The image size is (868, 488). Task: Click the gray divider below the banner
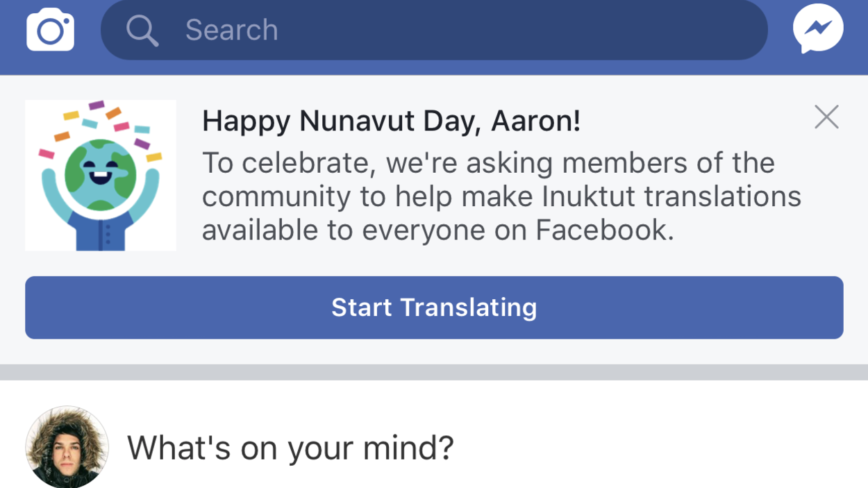(434, 372)
